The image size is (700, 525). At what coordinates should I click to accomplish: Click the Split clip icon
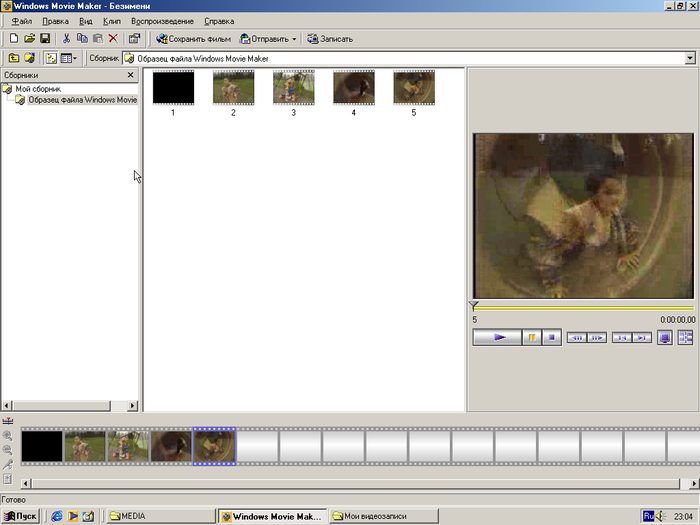click(686, 338)
